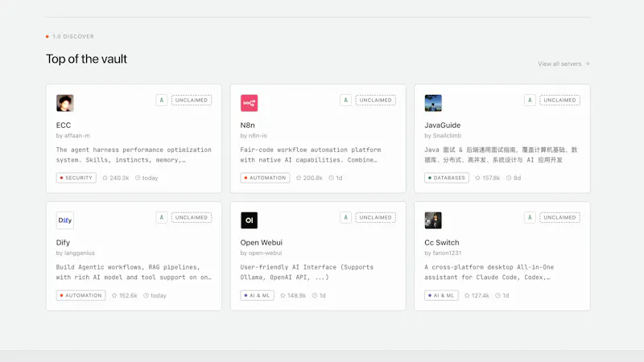Open the Dify server title
Screen dimensions: 644x362
[x=64, y=243]
